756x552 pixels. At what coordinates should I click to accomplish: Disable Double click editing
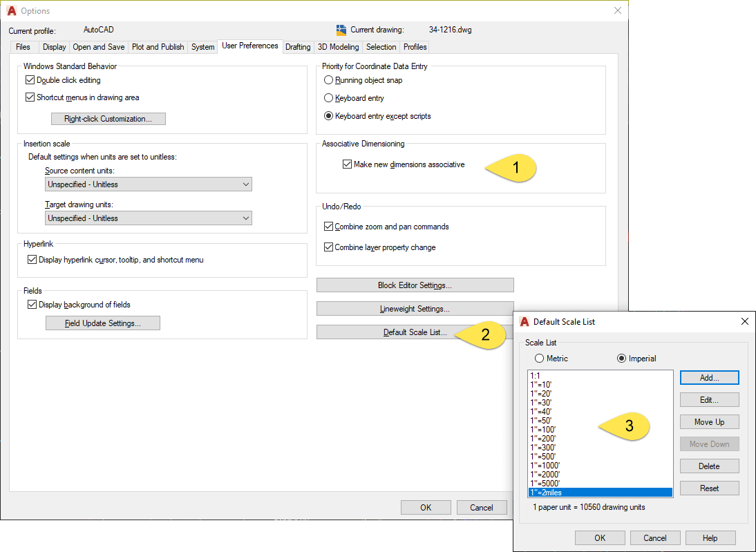(x=31, y=79)
